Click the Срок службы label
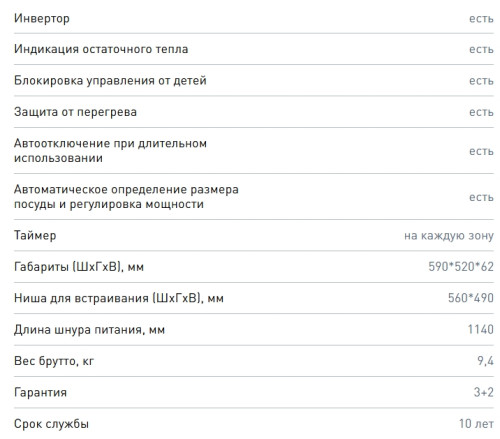Viewport: 500px width, 439px height. 51,424
